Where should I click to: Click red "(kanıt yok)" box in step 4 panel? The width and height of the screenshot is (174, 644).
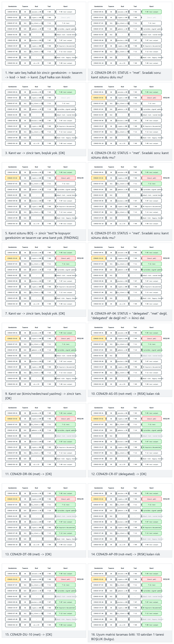(152, 98)
